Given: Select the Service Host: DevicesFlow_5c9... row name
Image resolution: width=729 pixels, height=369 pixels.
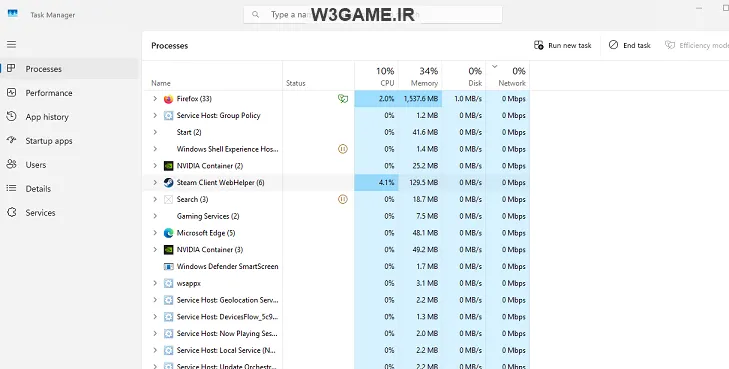Looking at the screenshot, I should coord(227,317).
